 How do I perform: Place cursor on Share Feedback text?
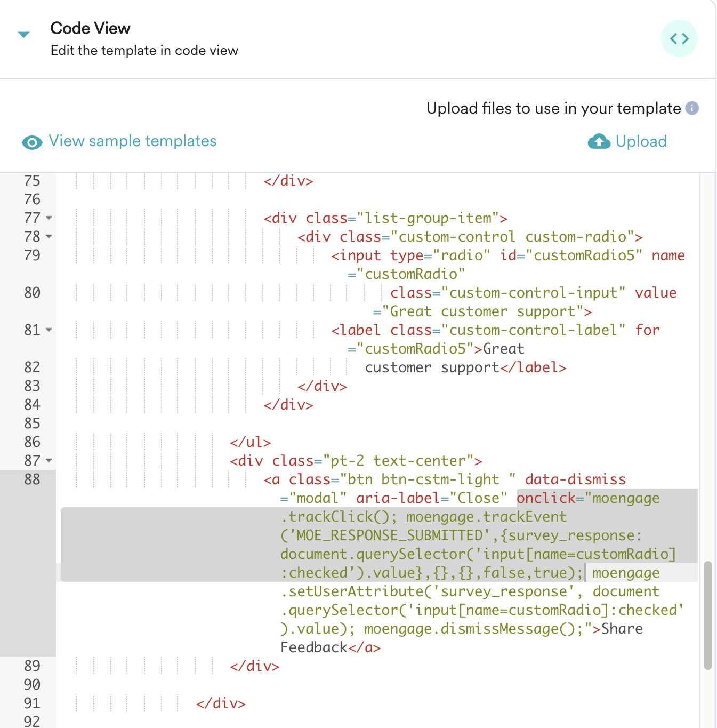[622, 629]
